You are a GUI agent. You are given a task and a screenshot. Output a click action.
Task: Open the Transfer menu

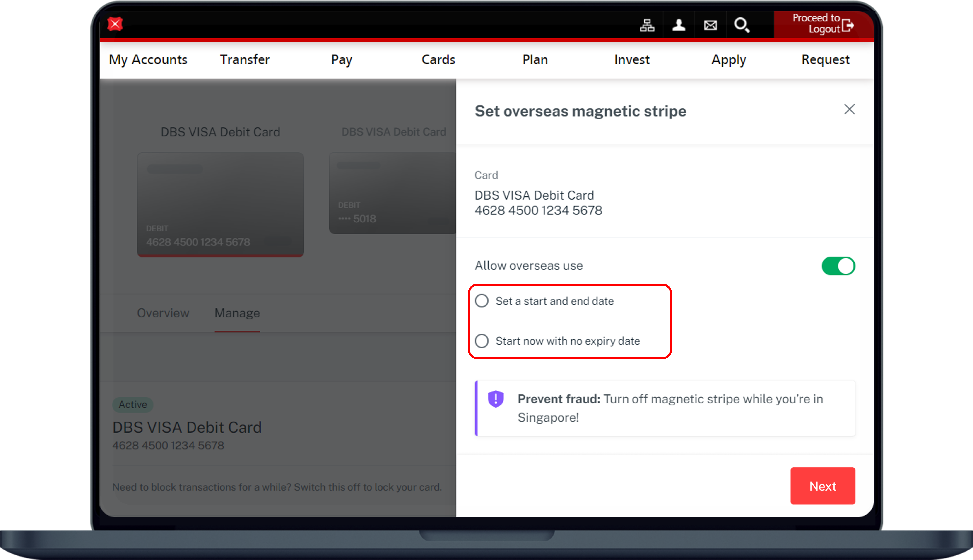click(245, 60)
